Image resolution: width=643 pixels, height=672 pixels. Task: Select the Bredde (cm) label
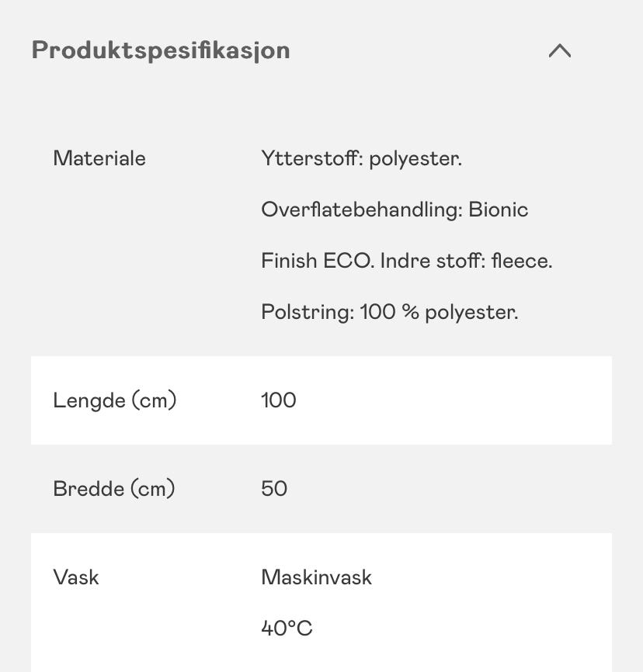click(x=113, y=489)
